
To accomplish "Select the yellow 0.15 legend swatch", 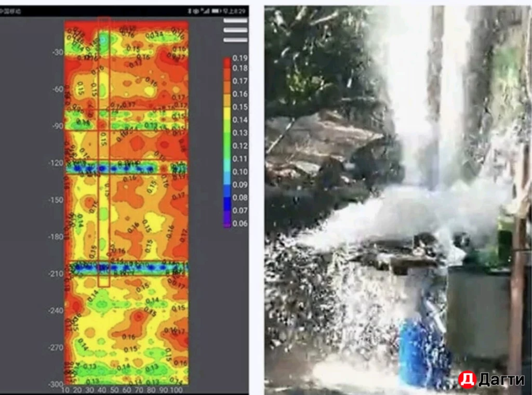I will point(227,107).
